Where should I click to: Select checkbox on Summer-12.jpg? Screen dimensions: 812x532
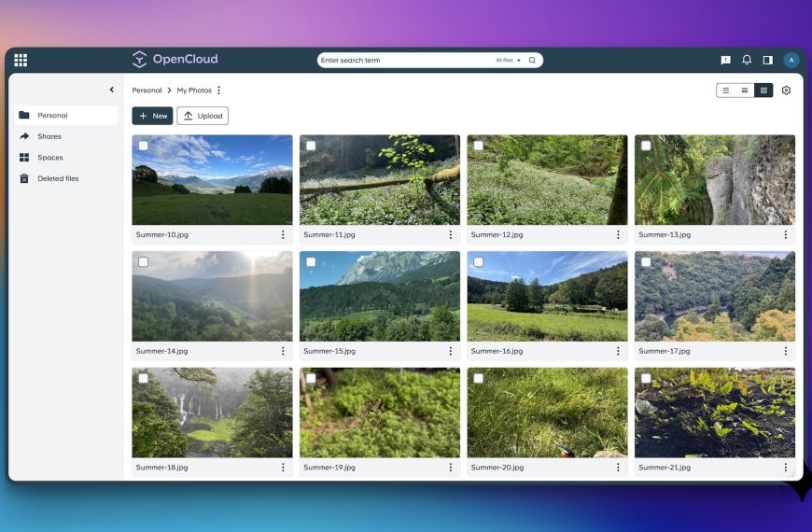[x=479, y=147]
